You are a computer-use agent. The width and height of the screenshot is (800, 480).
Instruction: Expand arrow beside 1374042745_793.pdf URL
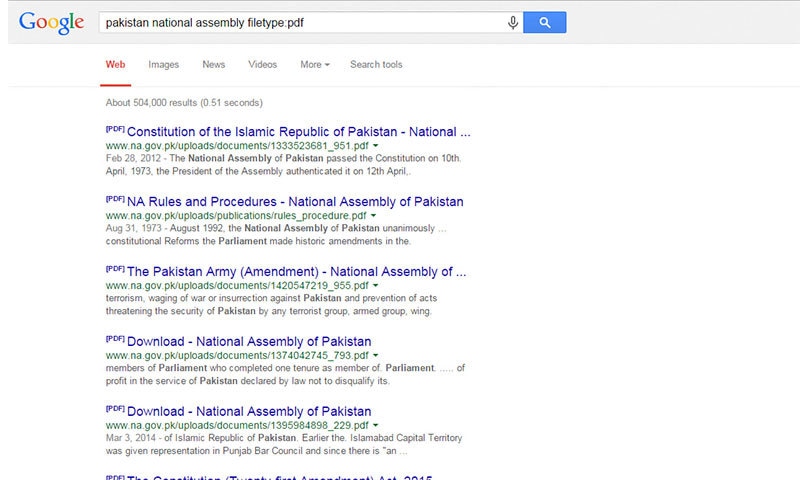pyautogui.click(x=376, y=356)
